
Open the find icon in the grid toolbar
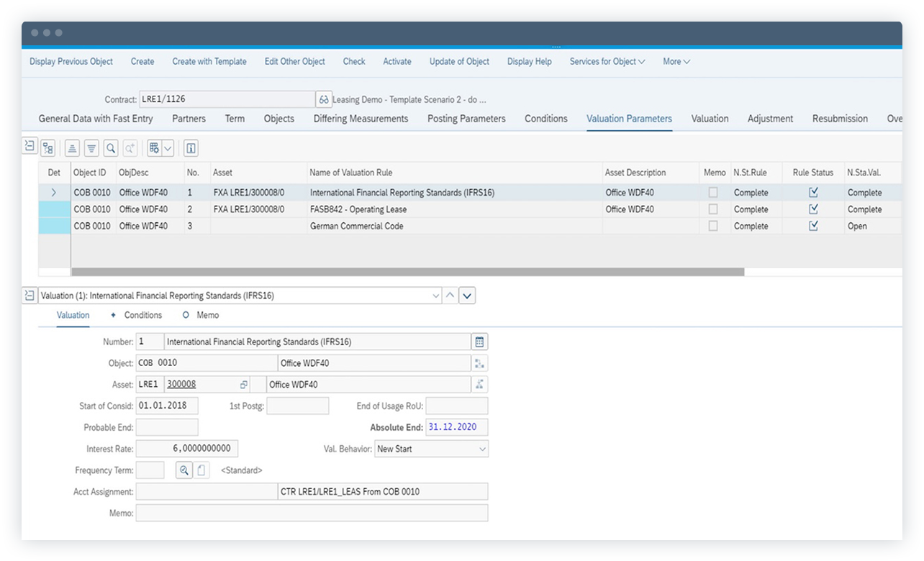[111, 147]
